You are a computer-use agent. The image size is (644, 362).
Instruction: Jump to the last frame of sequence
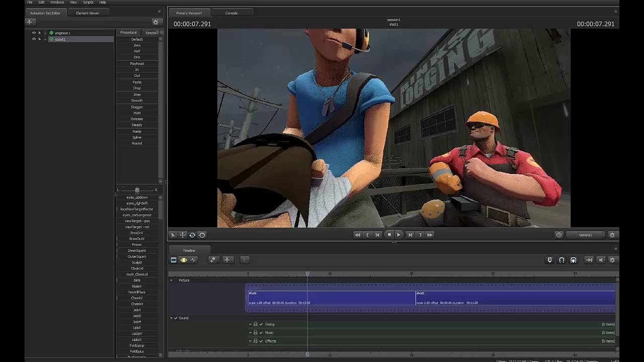click(430, 235)
